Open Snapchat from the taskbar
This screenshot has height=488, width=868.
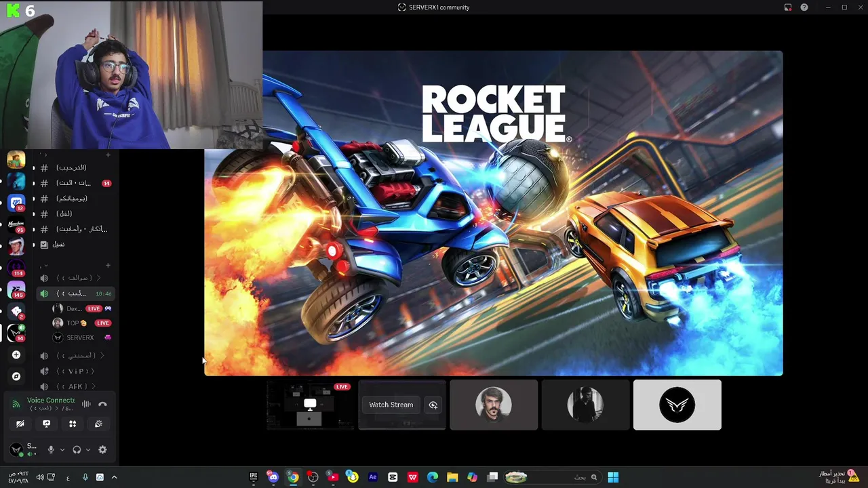[353, 477]
